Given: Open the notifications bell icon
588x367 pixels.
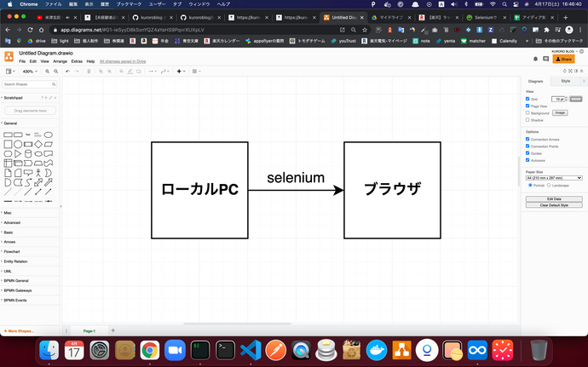Looking at the screenshot, I should 535,60.
